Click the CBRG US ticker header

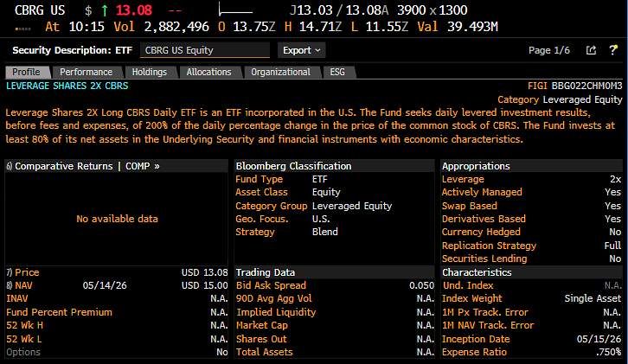40,10
